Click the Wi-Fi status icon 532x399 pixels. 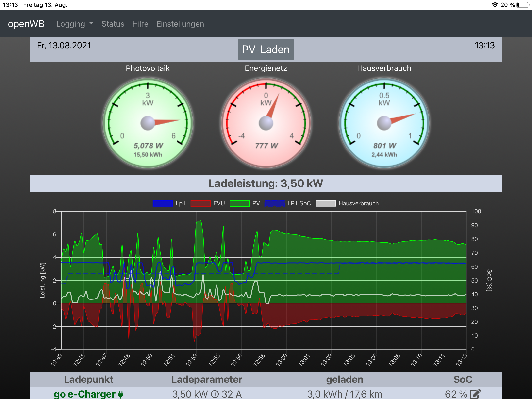[x=495, y=5]
